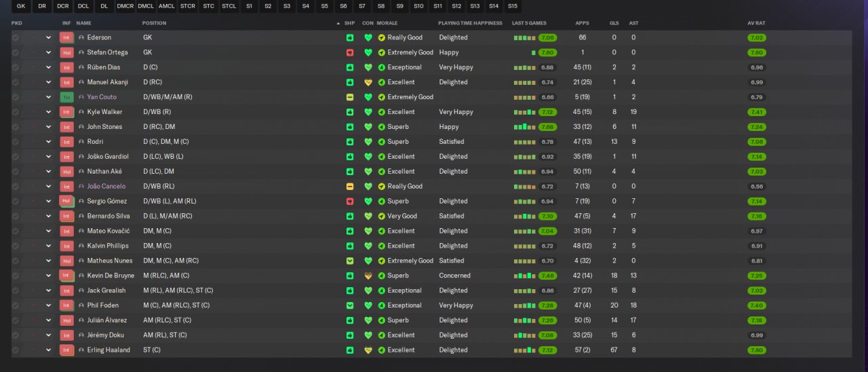Click the person icon beside Jérémy Doku
Screen dimensions: 868x372
coord(81,335)
